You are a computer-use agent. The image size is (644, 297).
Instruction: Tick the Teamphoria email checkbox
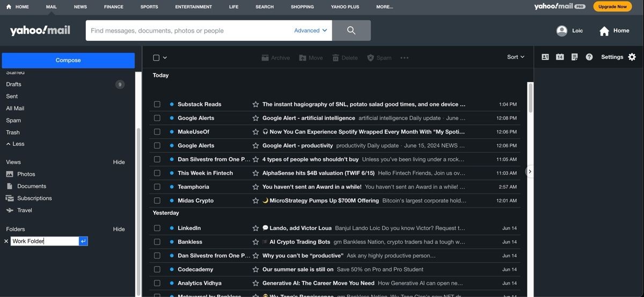tap(157, 187)
